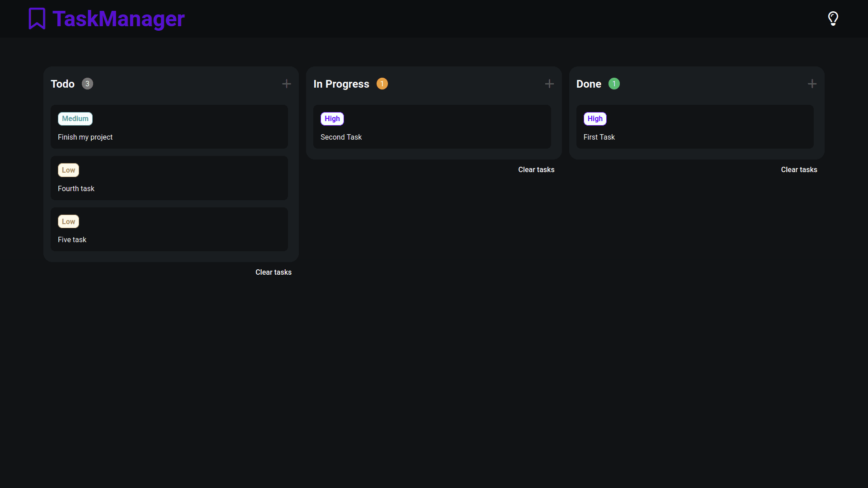Click the Todo column task count badge
This screenshot has width=868, height=488.
coord(87,84)
